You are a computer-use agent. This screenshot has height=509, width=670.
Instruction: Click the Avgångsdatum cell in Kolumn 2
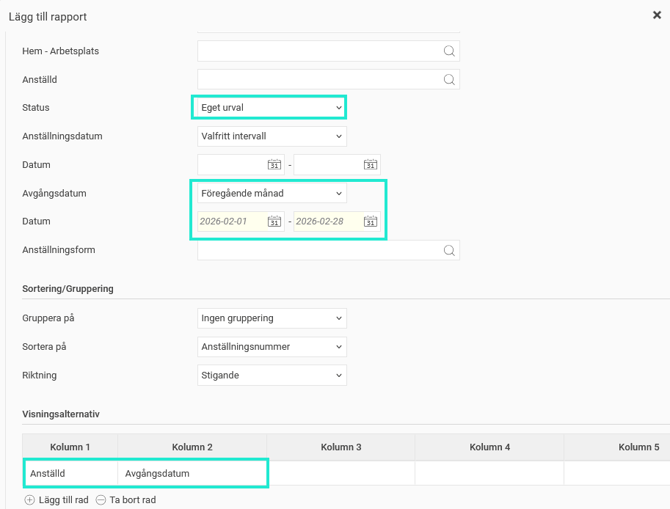click(190, 474)
